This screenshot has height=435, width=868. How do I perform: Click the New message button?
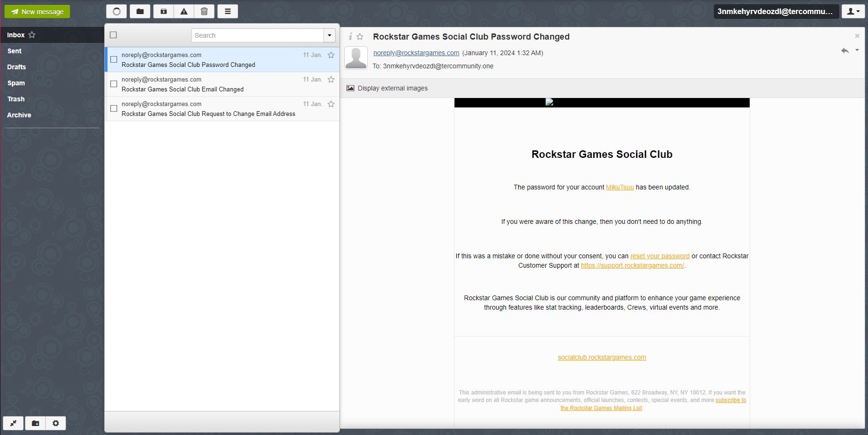[37, 12]
